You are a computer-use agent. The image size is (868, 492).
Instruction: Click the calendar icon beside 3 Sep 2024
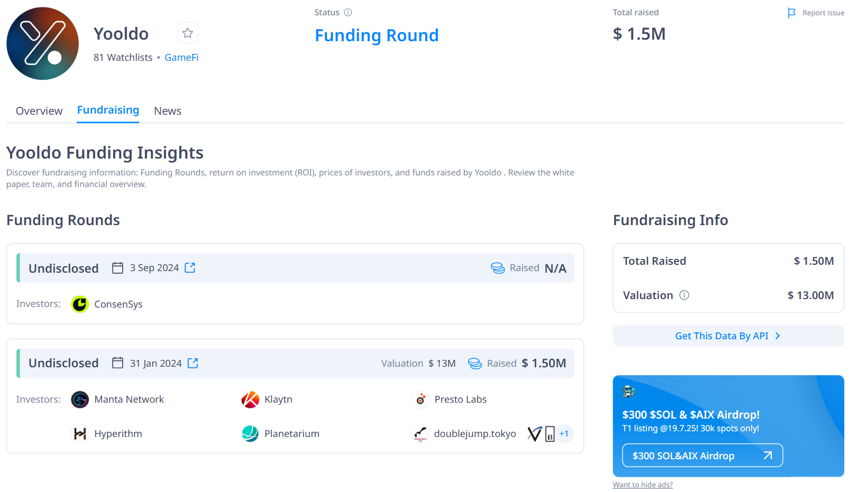(x=117, y=268)
